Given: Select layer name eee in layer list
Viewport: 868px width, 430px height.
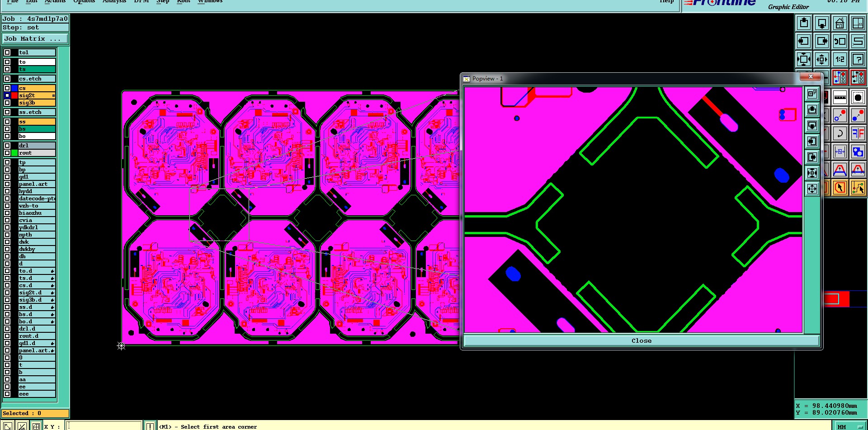Looking at the screenshot, I should [x=37, y=394].
